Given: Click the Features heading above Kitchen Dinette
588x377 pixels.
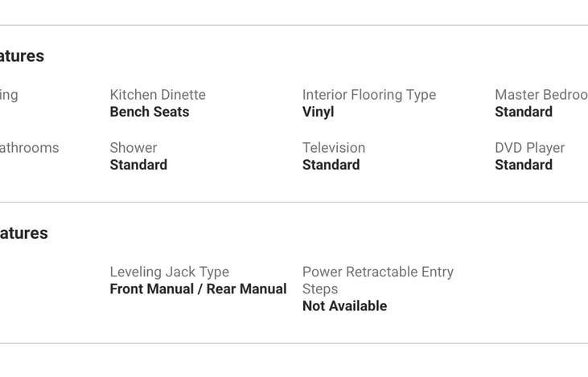Looking at the screenshot, I should (23, 56).
